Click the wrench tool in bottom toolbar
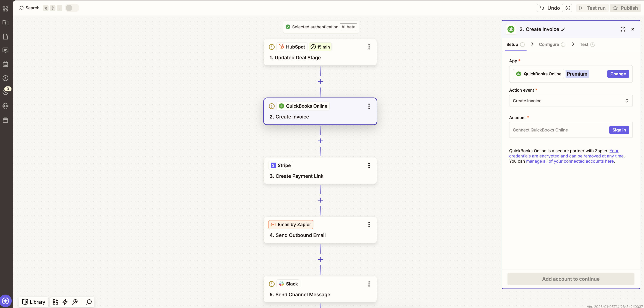This screenshot has height=308, width=644. (75, 302)
